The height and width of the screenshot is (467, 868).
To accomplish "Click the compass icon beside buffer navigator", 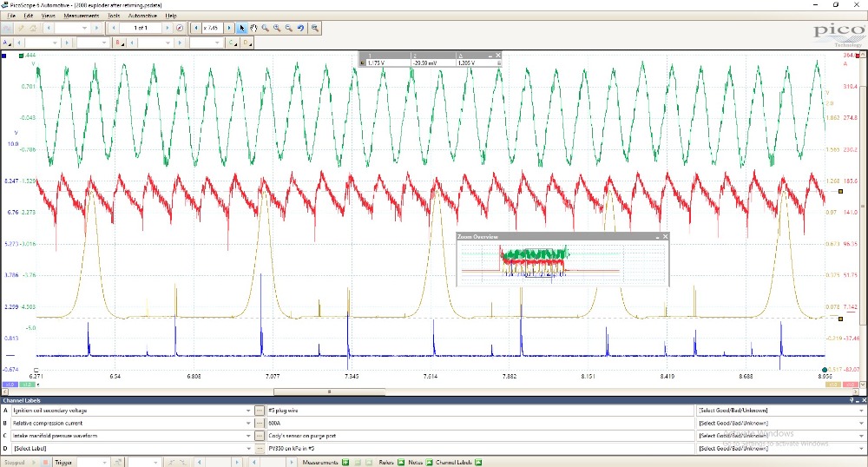I will pyautogui.click(x=180, y=28).
